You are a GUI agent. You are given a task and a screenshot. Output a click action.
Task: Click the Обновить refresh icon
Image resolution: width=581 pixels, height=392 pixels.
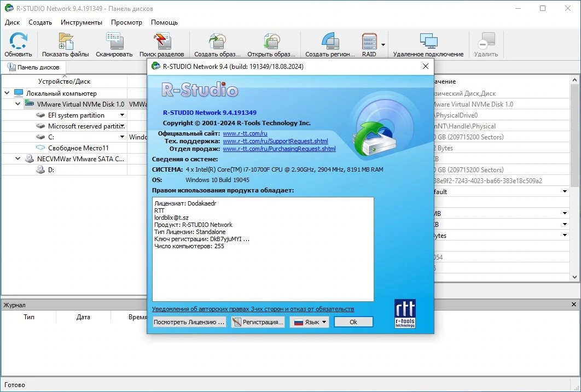coord(18,40)
